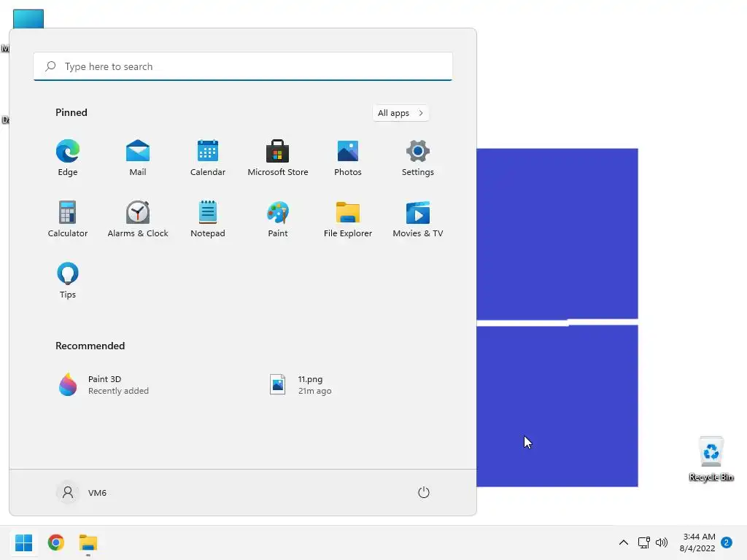Launch Movies & TV
The width and height of the screenshot is (747, 560).
click(x=418, y=219)
